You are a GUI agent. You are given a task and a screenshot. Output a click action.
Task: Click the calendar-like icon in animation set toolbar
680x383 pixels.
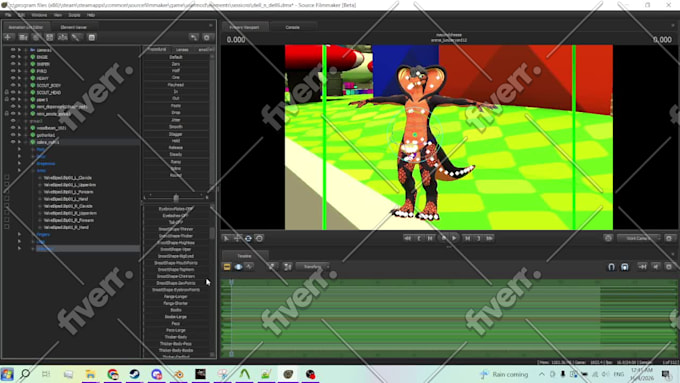(92, 38)
